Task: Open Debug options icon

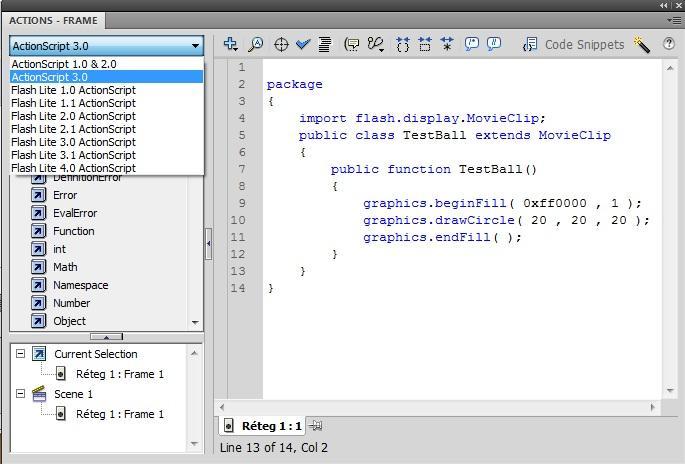Action: 376,44
